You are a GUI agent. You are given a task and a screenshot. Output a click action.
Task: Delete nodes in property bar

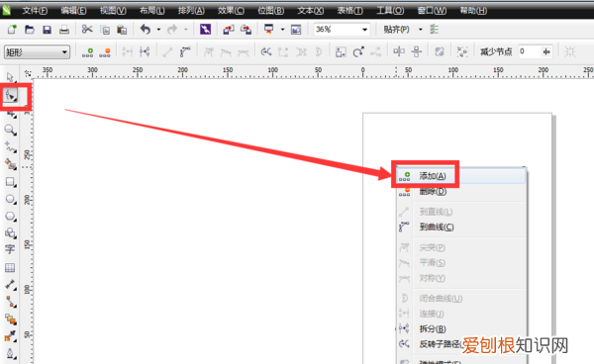click(105, 51)
